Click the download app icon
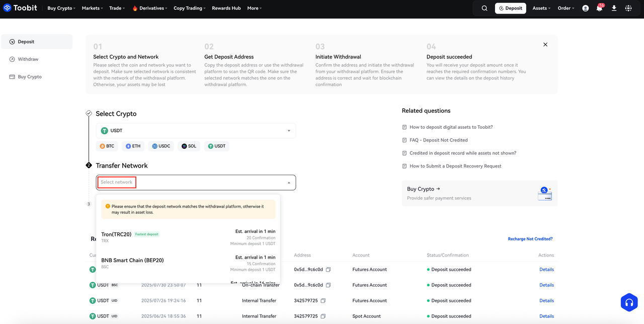The image size is (644, 324). 614,8
